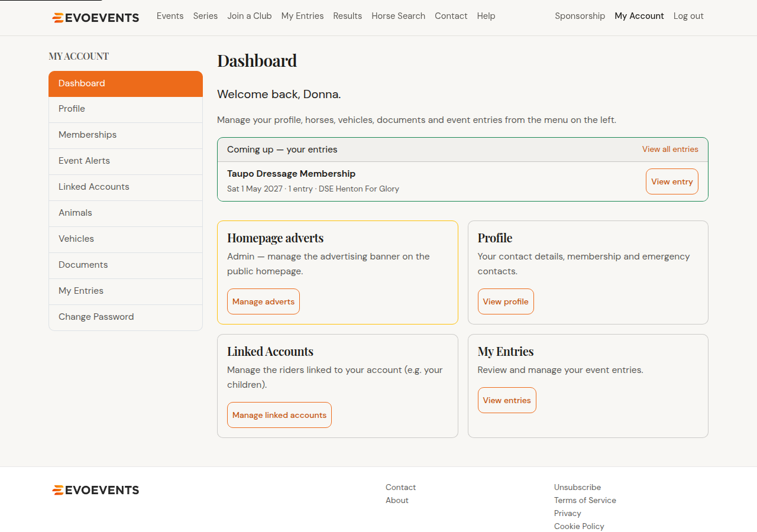Viewport: 757px width, 532px height.
Task: Open the Privacy footer link
Action: tap(567, 513)
